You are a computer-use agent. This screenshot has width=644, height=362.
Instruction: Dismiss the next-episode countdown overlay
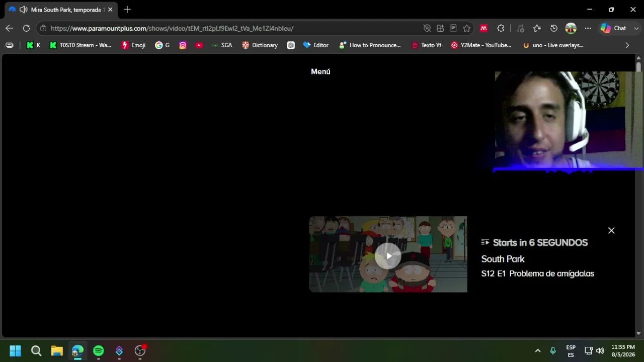tap(611, 230)
